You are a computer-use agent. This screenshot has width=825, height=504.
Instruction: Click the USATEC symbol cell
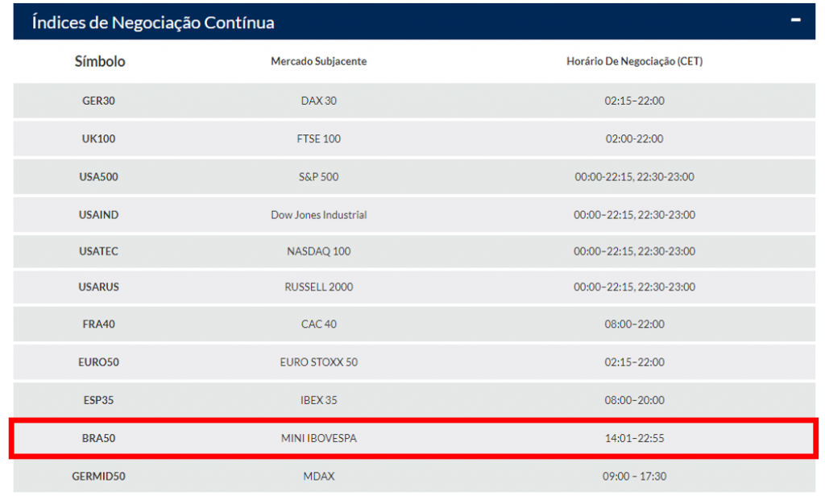coord(98,251)
